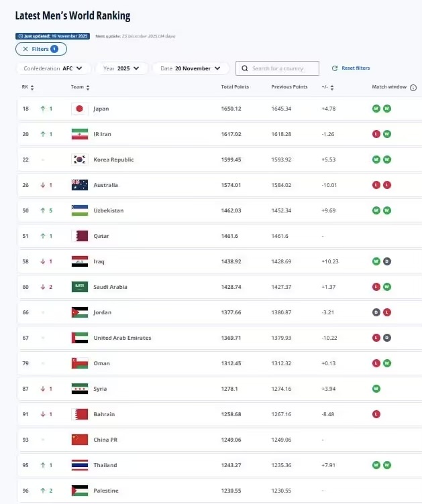This screenshot has width=422, height=504.
Task: Click the Filters button with X icon
Action: pyautogui.click(x=41, y=49)
